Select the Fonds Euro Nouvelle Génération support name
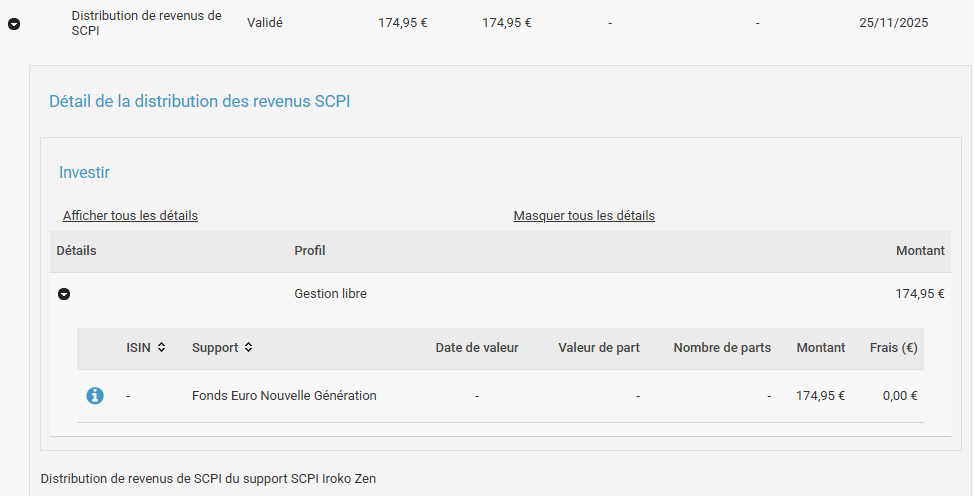This screenshot has width=974, height=496. click(x=284, y=396)
